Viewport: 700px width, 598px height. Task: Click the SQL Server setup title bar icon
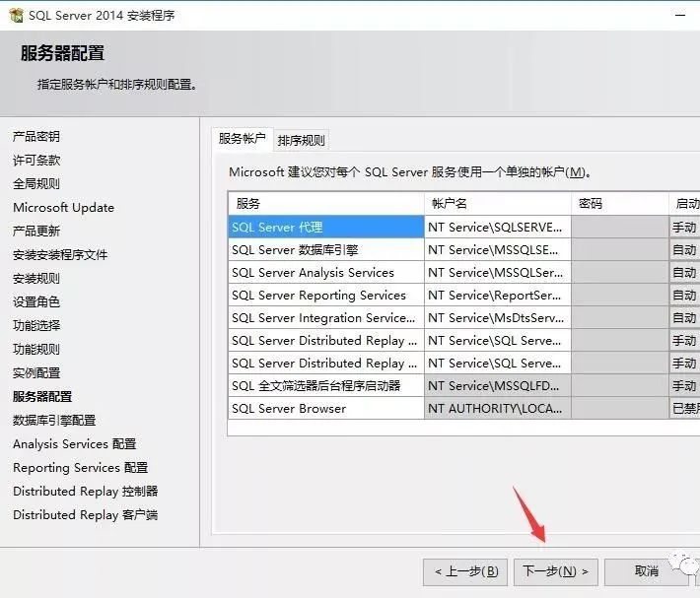click(x=16, y=15)
